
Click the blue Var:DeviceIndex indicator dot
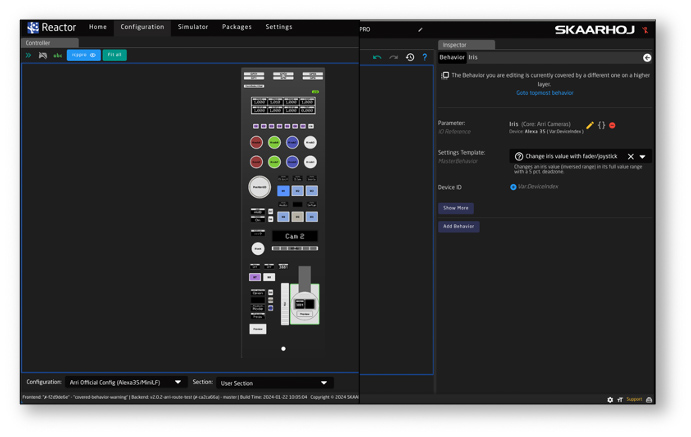pyautogui.click(x=513, y=187)
